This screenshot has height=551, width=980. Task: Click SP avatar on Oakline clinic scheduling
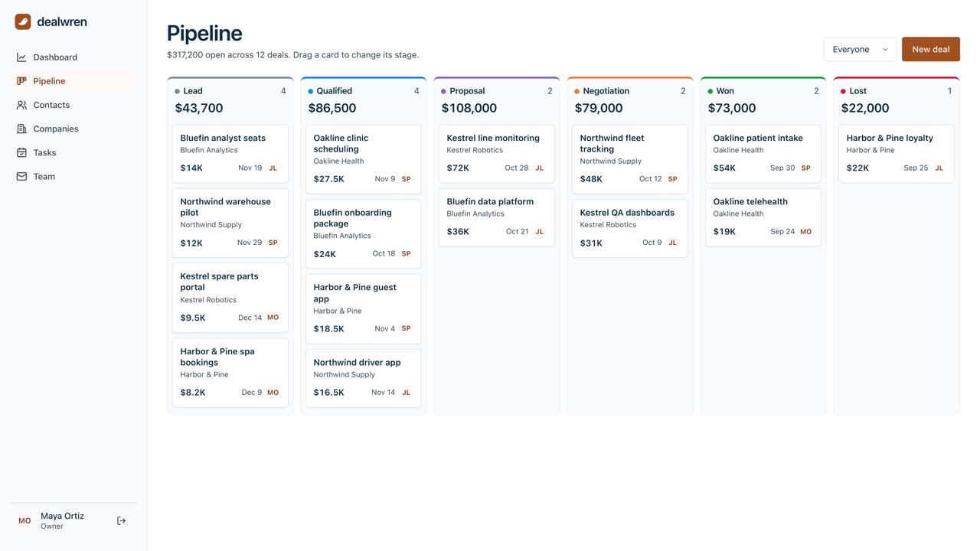tap(406, 179)
